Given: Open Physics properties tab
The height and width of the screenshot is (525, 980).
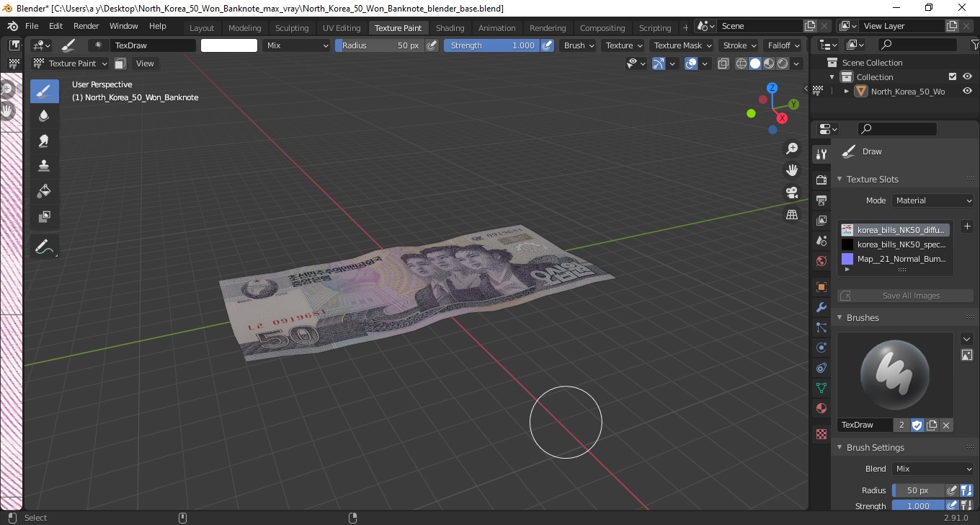Looking at the screenshot, I should pos(821,348).
